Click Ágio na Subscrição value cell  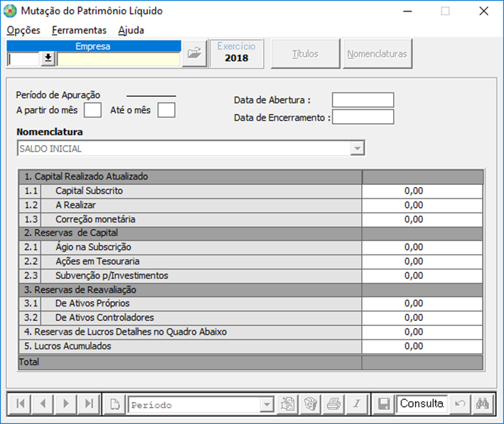coord(422,247)
